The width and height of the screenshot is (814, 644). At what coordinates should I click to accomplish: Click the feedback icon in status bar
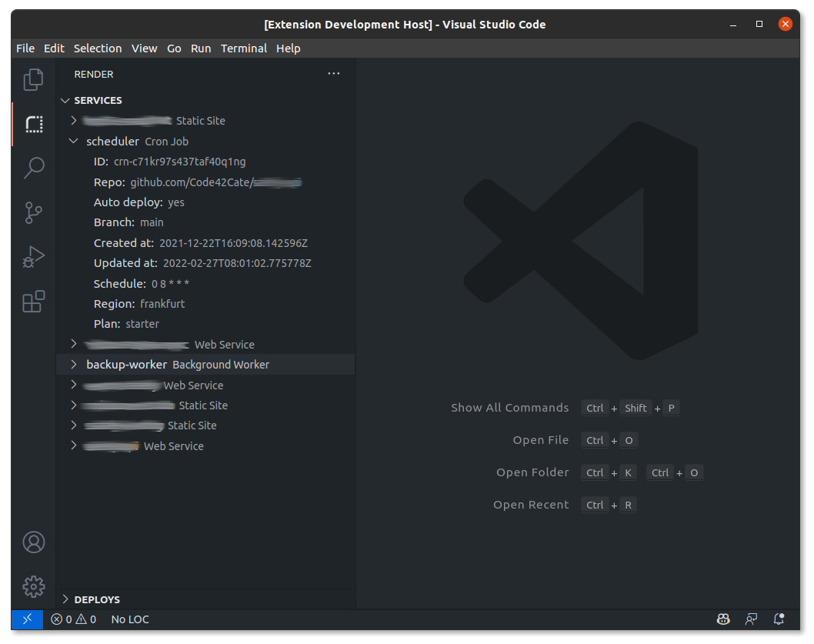pos(751,619)
